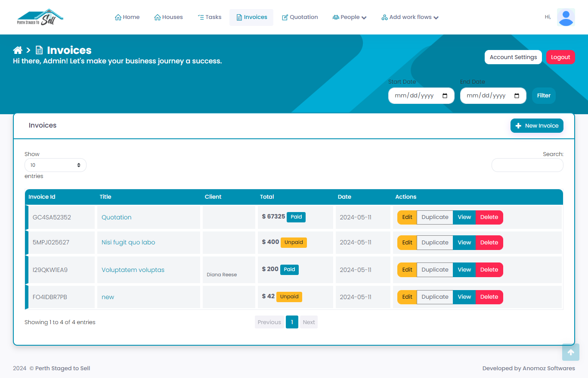
Task: Open the Tasks navigation item
Action: [209, 17]
